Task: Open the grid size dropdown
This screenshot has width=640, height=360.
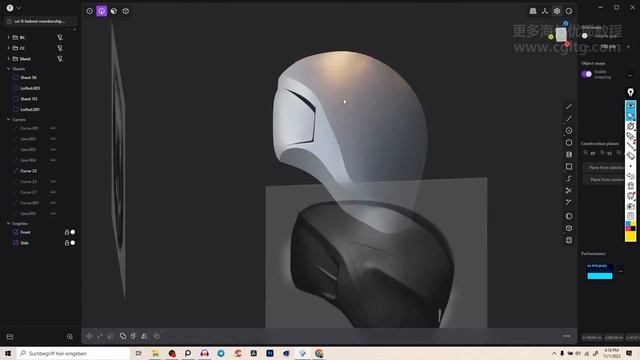Action: tap(628, 47)
